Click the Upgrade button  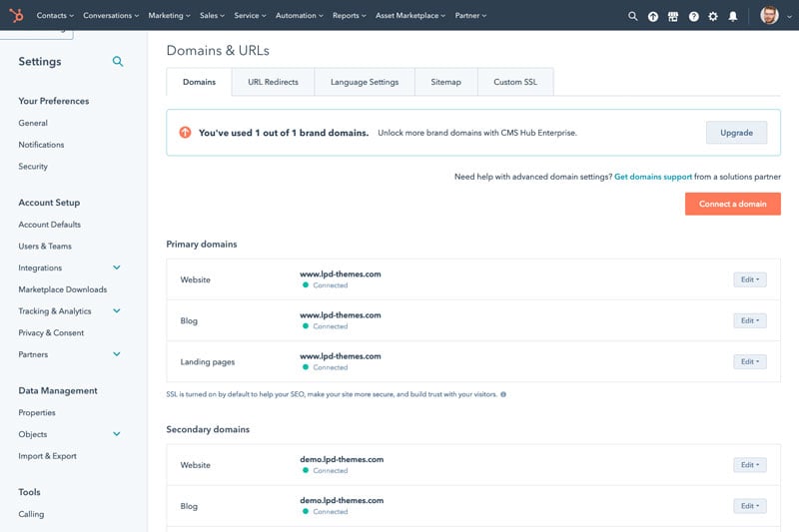[736, 133]
